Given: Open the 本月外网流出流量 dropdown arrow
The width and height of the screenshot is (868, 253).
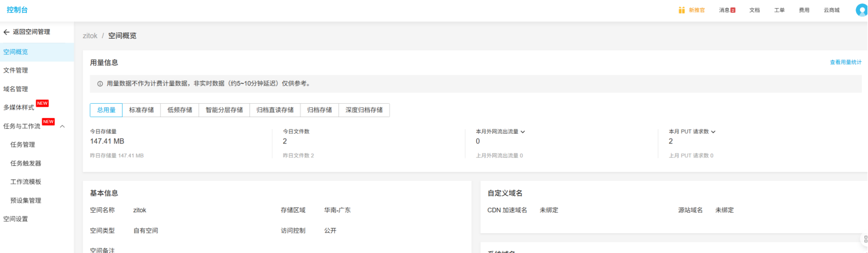Looking at the screenshot, I should 523,132.
